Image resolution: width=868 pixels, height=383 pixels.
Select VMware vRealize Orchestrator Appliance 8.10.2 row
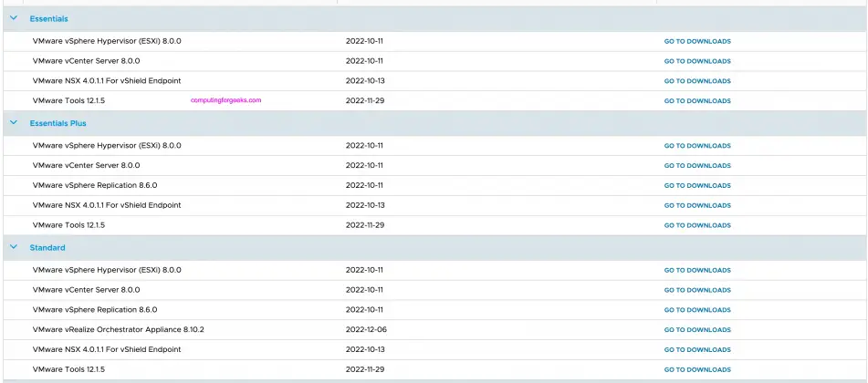[x=118, y=329]
